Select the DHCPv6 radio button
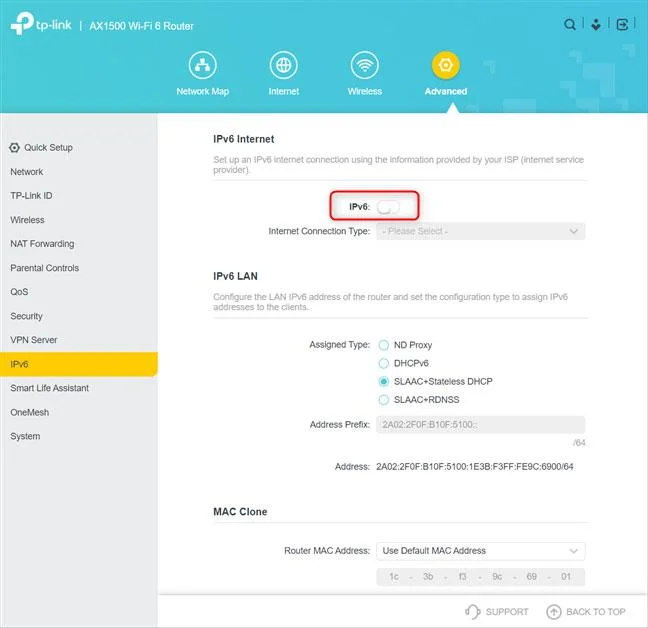Viewport: 648px width, 628px height. (x=384, y=363)
